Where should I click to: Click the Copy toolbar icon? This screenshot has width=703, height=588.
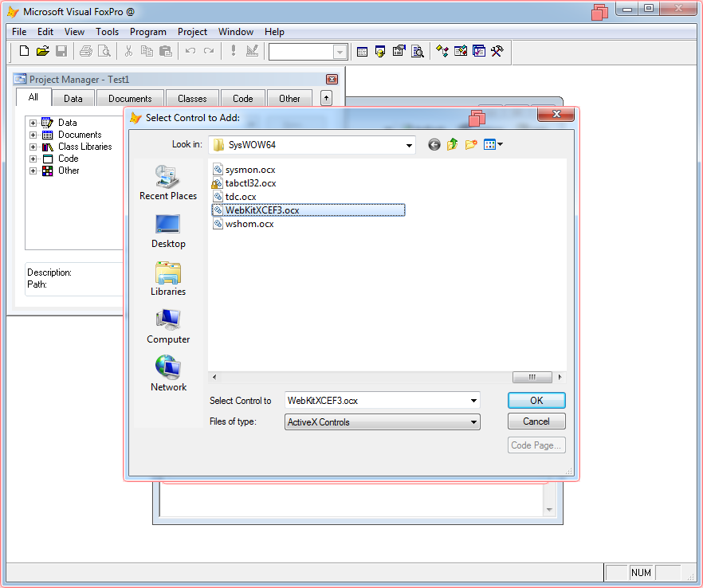[x=147, y=51]
